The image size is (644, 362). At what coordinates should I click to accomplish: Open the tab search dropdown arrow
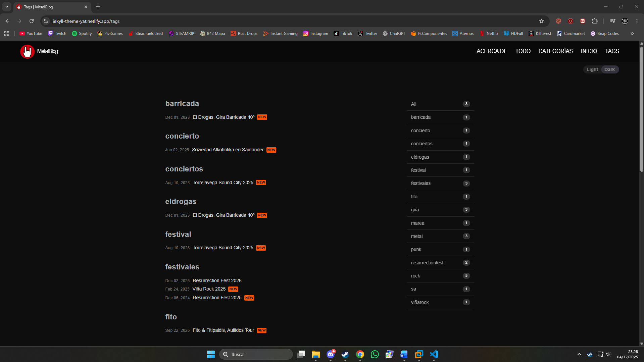click(7, 7)
